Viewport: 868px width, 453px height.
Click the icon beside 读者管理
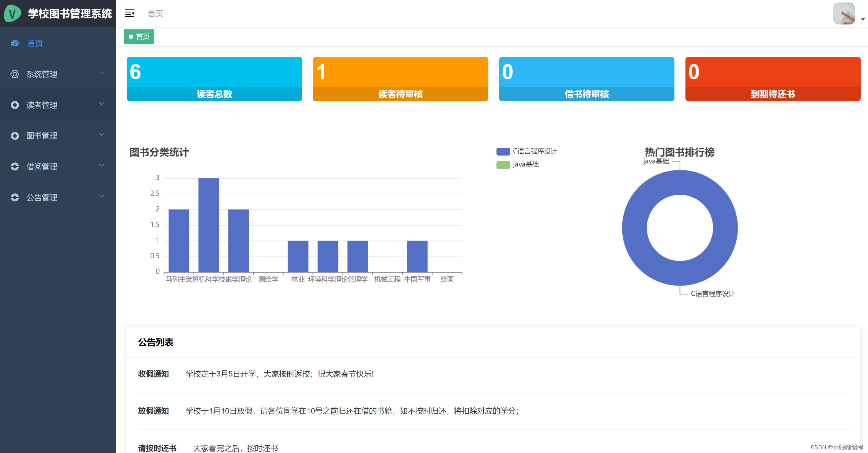[15, 105]
